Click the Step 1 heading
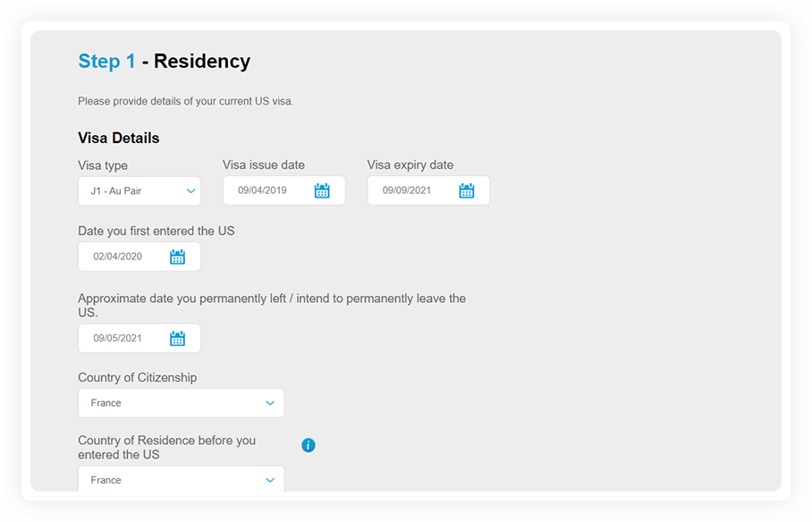This screenshot has height=522, width=812. [x=107, y=61]
